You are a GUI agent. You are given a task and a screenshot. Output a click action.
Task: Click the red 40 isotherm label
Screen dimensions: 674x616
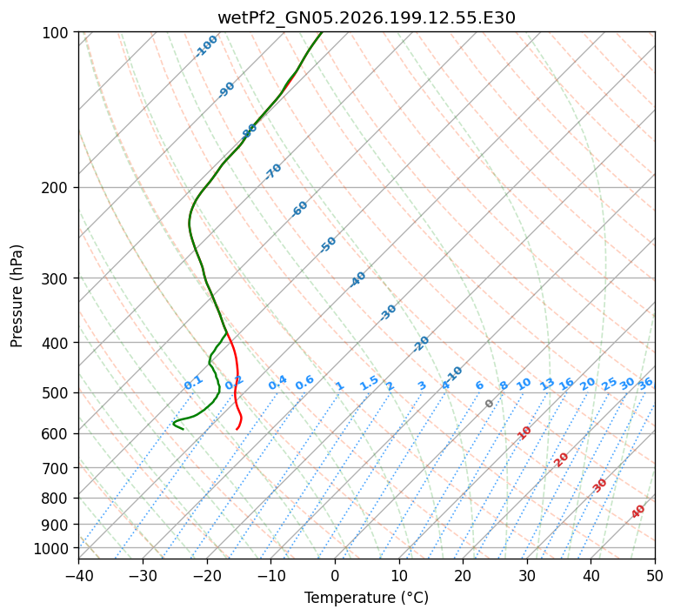click(637, 512)
